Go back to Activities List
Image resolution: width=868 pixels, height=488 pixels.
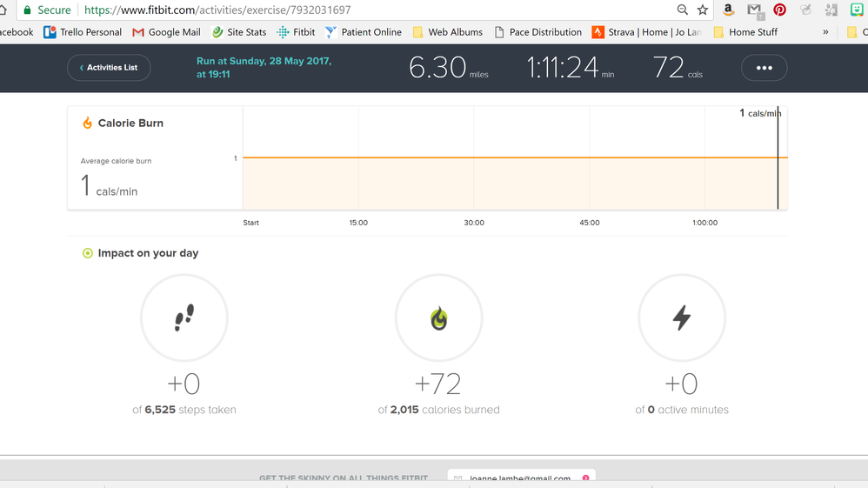(109, 68)
